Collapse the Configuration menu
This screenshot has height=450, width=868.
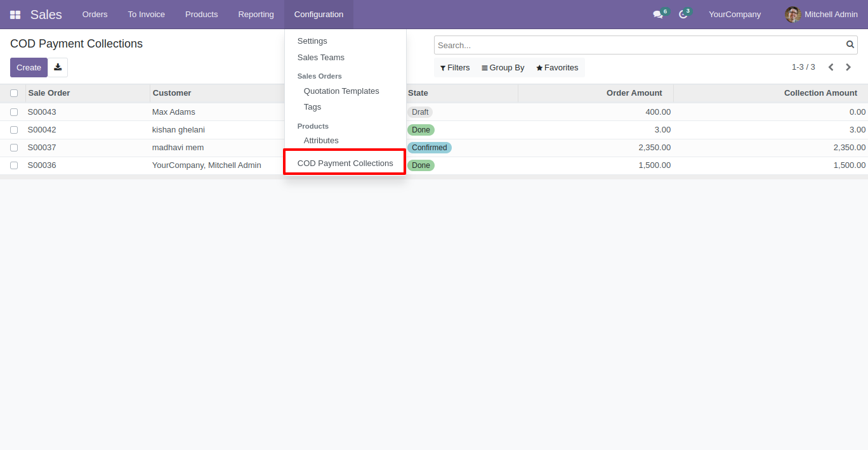(319, 15)
